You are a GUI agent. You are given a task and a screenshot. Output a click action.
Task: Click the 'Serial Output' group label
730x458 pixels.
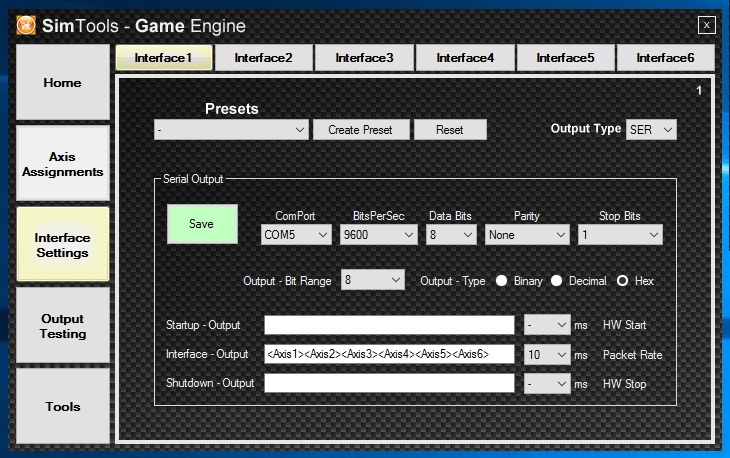click(x=193, y=179)
